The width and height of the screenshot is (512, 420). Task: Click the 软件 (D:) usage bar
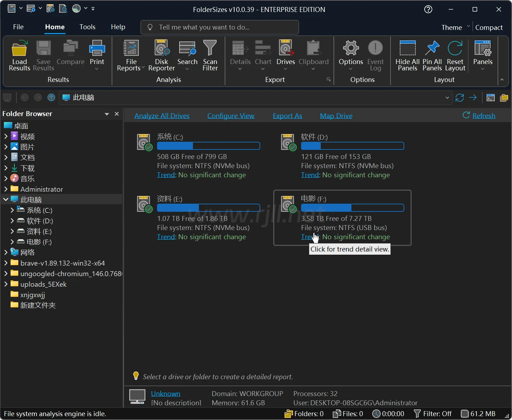[352, 146]
